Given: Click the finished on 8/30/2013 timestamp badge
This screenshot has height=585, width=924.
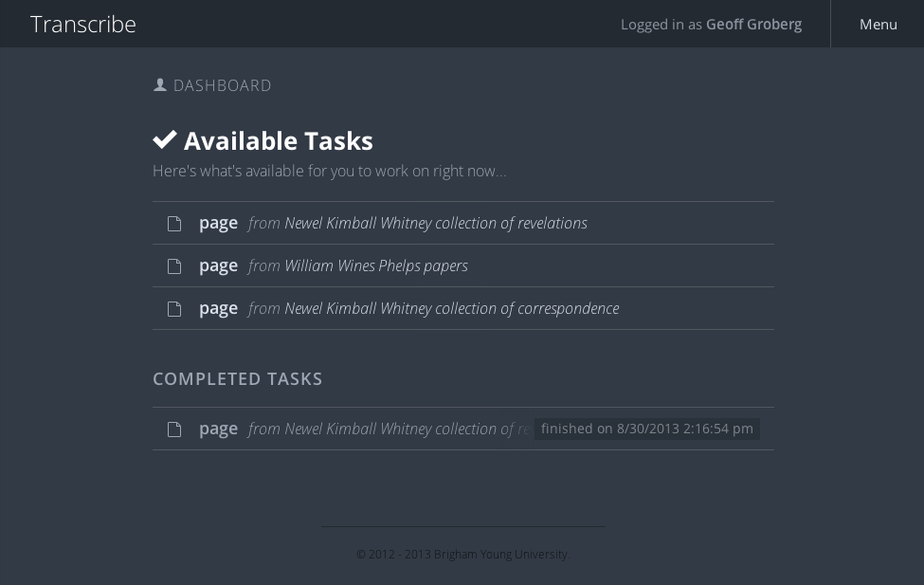Looking at the screenshot, I should pos(647,429).
